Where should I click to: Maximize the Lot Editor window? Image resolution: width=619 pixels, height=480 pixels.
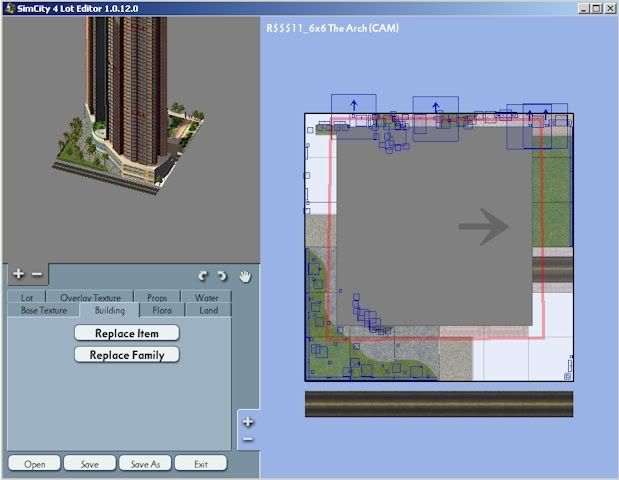click(x=596, y=8)
